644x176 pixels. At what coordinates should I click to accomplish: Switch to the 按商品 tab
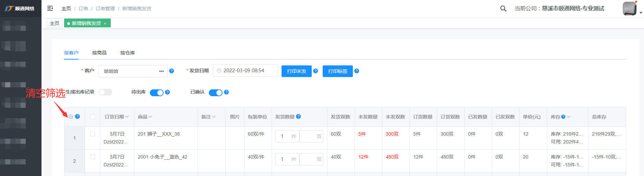99,53
